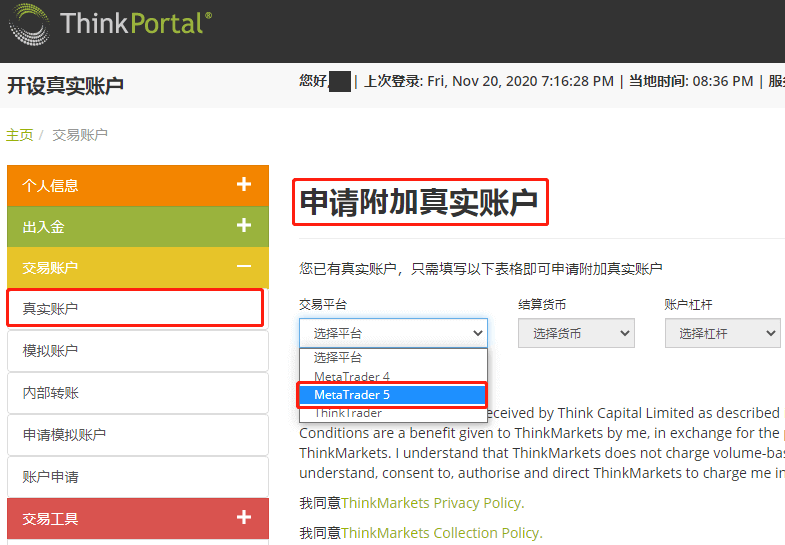
Task: Click the 交易账户 breadcrumb text
Action: (80, 135)
